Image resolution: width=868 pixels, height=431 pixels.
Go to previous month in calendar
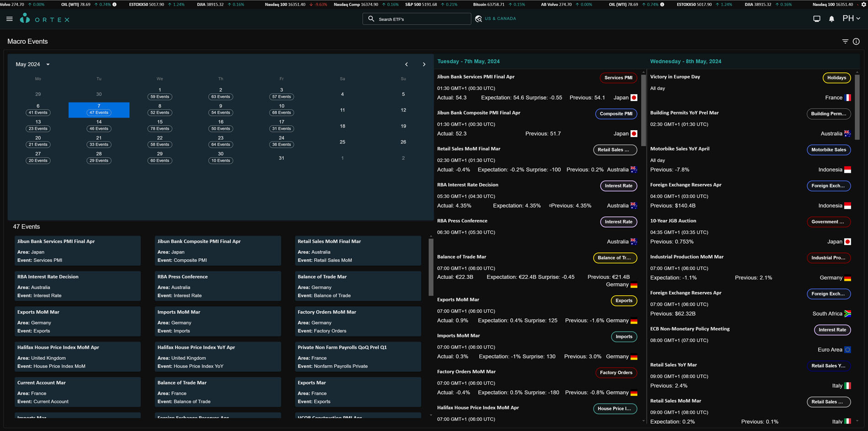coord(406,64)
